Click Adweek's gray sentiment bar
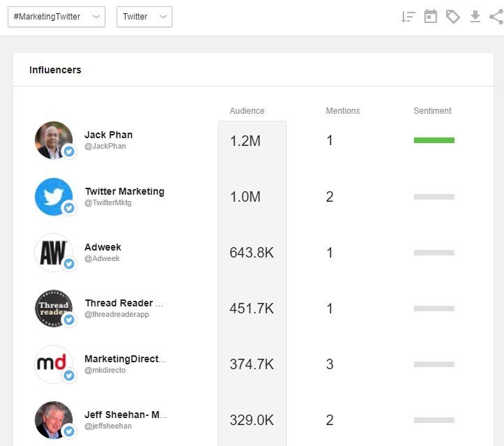This screenshot has width=504, height=446. click(x=433, y=253)
